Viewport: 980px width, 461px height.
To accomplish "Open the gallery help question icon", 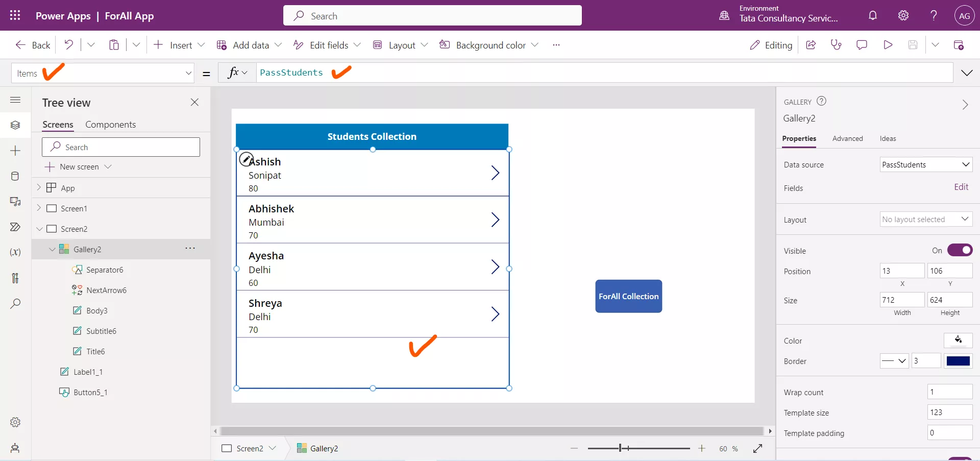I will [821, 101].
